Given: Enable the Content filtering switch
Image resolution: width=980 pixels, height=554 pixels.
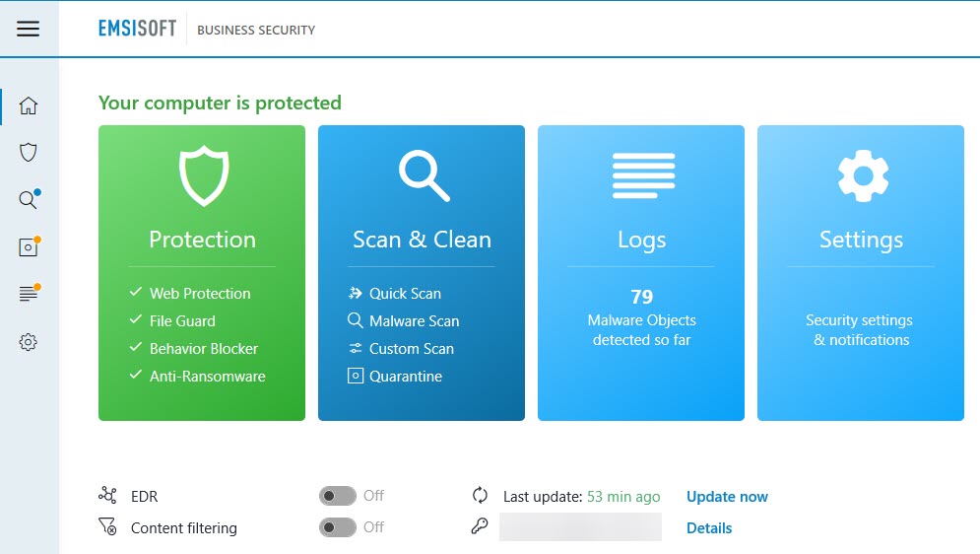Looking at the screenshot, I should 338,527.
